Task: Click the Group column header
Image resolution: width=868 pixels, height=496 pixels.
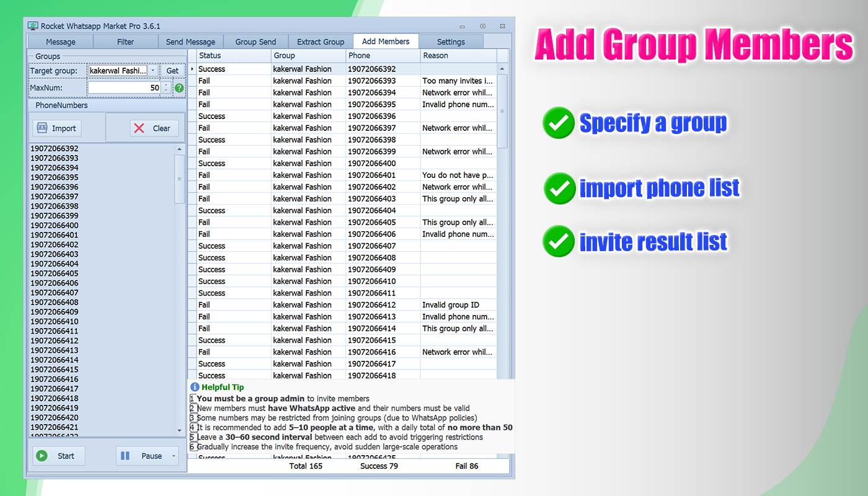Action: click(308, 55)
